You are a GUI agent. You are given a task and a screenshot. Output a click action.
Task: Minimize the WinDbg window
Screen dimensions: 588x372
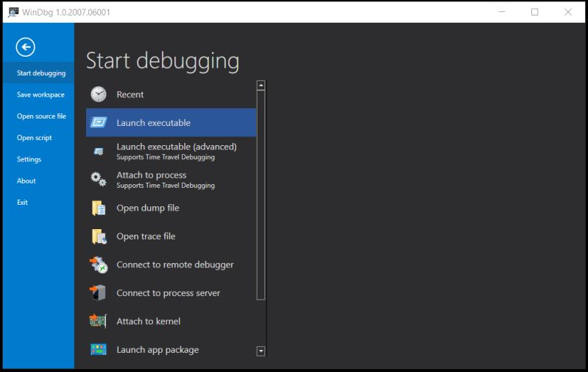point(502,12)
